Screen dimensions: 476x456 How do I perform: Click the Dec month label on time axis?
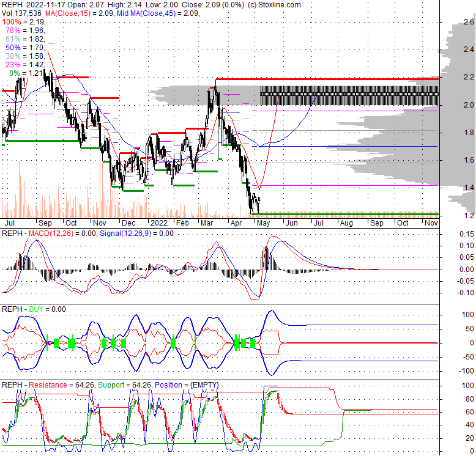[128, 223]
